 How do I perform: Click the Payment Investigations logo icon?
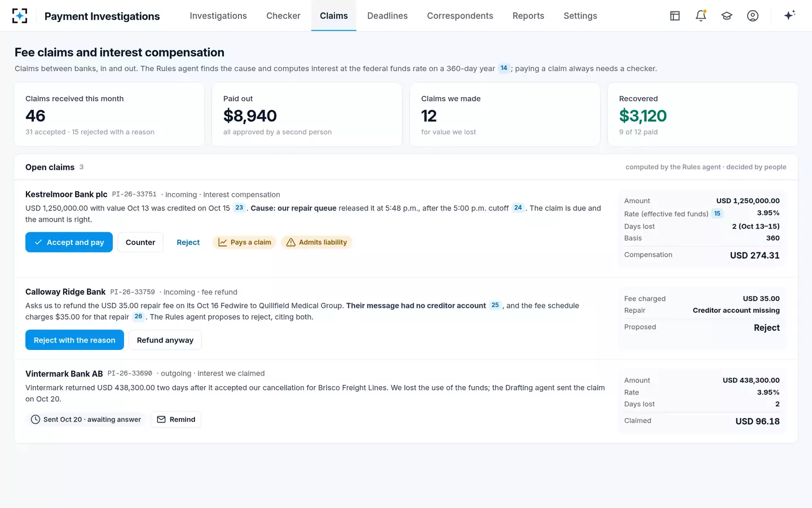pos(20,16)
